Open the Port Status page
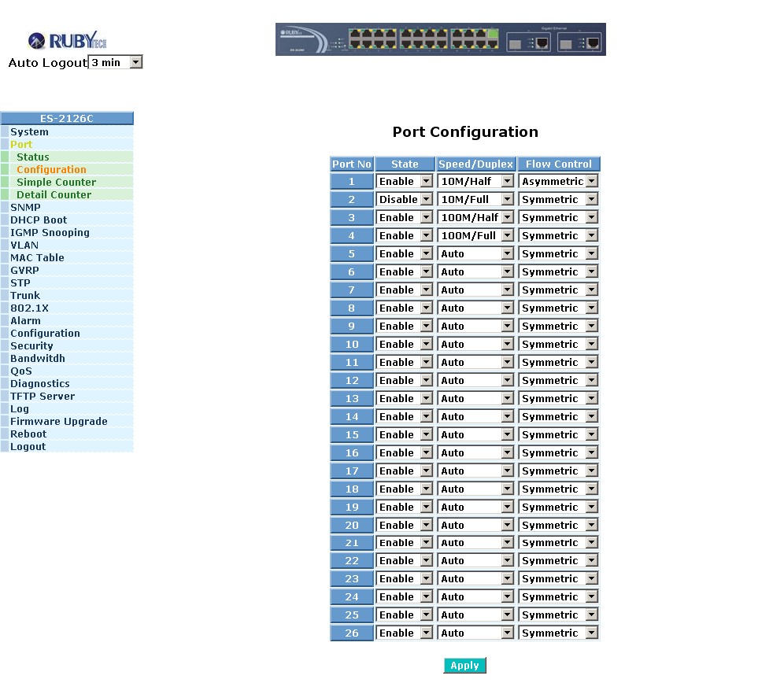This screenshot has width=784, height=694. [33, 157]
